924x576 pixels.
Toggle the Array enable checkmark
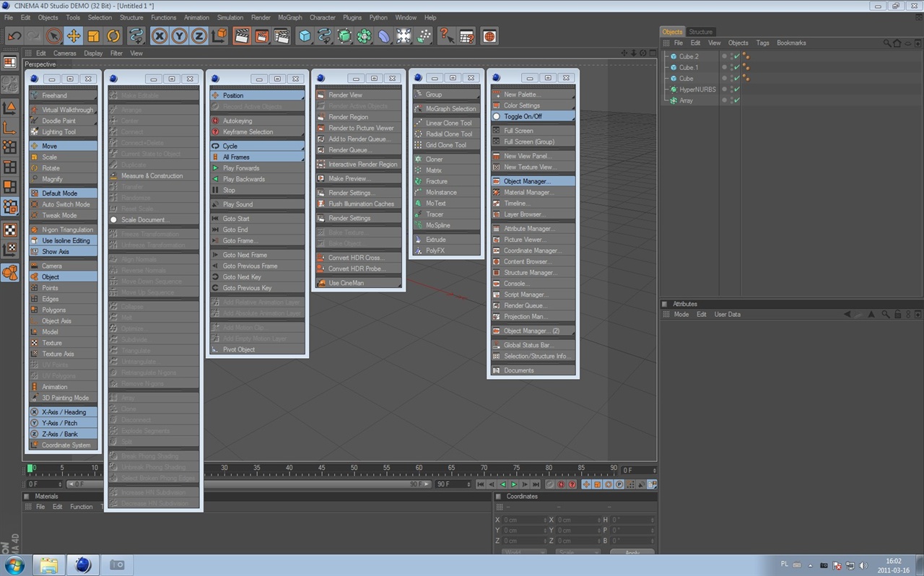tap(737, 100)
